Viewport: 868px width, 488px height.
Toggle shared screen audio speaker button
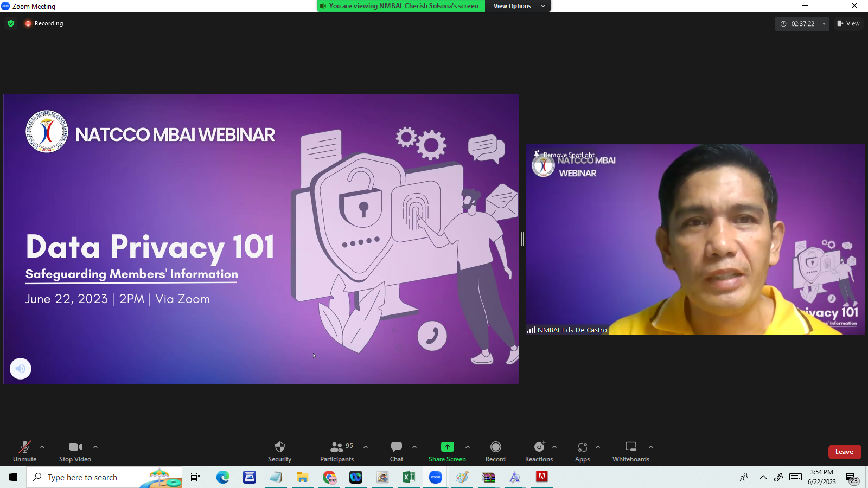coord(21,369)
